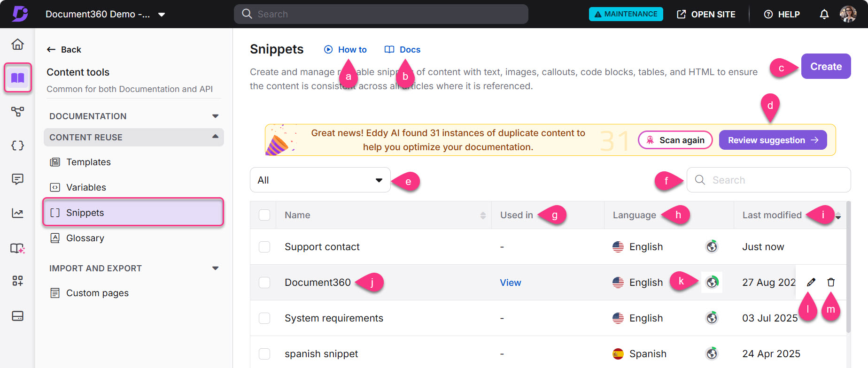
Task: Check the System requirements snippet checkbox
Action: click(264, 318)
